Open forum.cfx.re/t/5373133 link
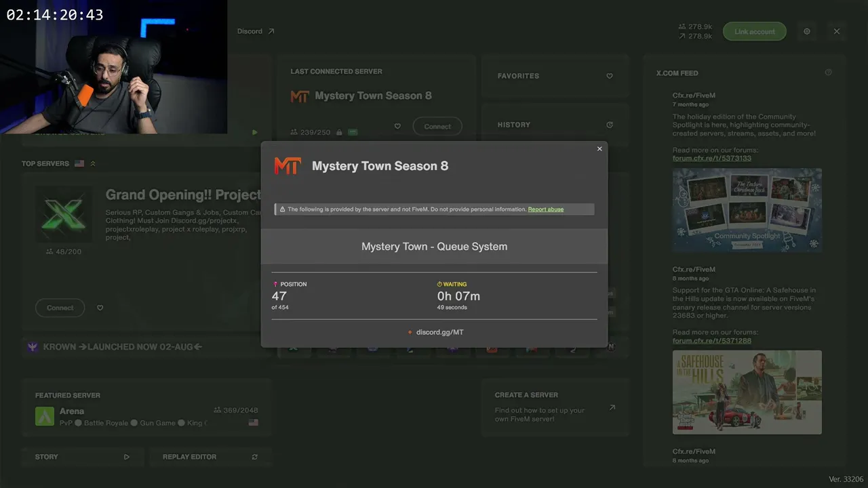Viewport: 868px width, 488px height. 712,159
